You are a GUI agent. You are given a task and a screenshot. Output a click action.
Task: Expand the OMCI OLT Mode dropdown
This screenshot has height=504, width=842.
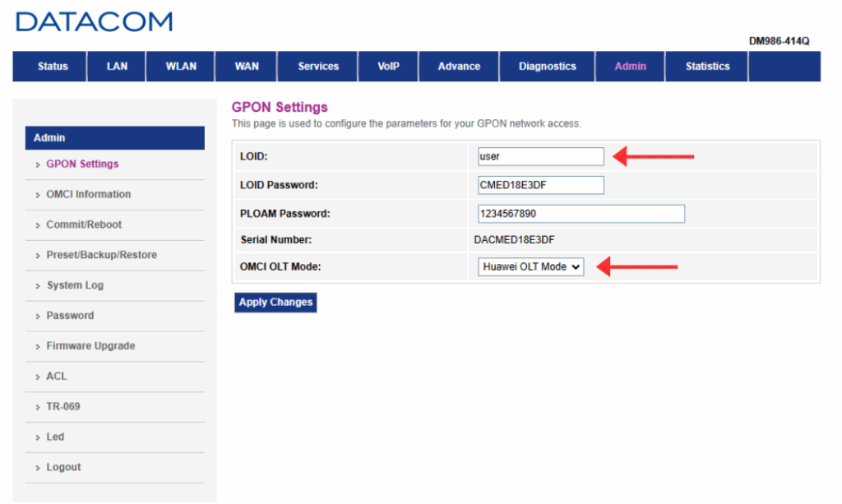coord(531,267)
